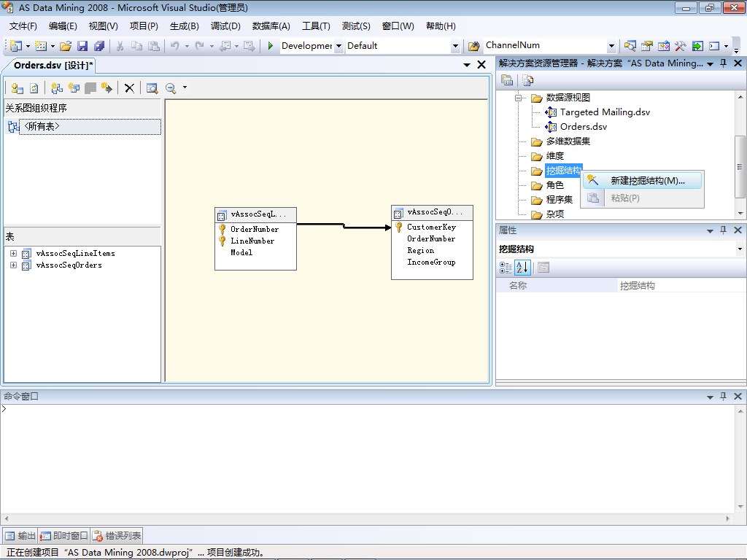Switch properties to Categorized view
This screenshot has width=747, height=560.
506,268
